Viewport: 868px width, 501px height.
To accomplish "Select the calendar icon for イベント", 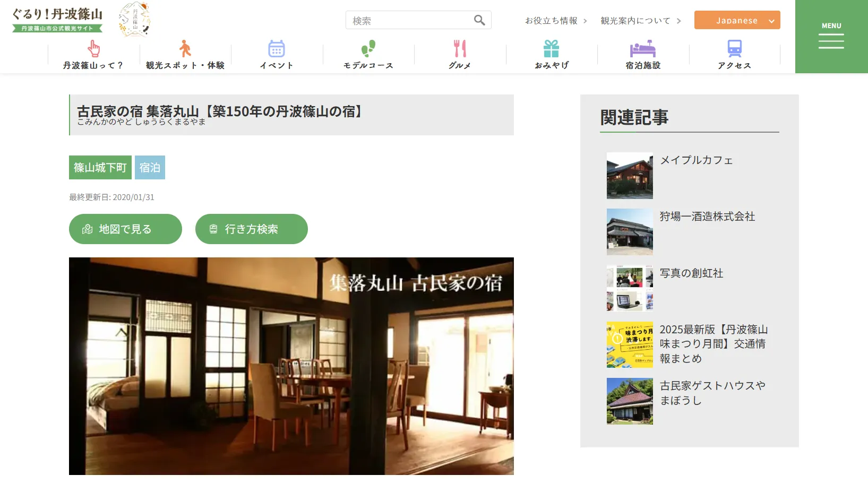I will point(276,49).
